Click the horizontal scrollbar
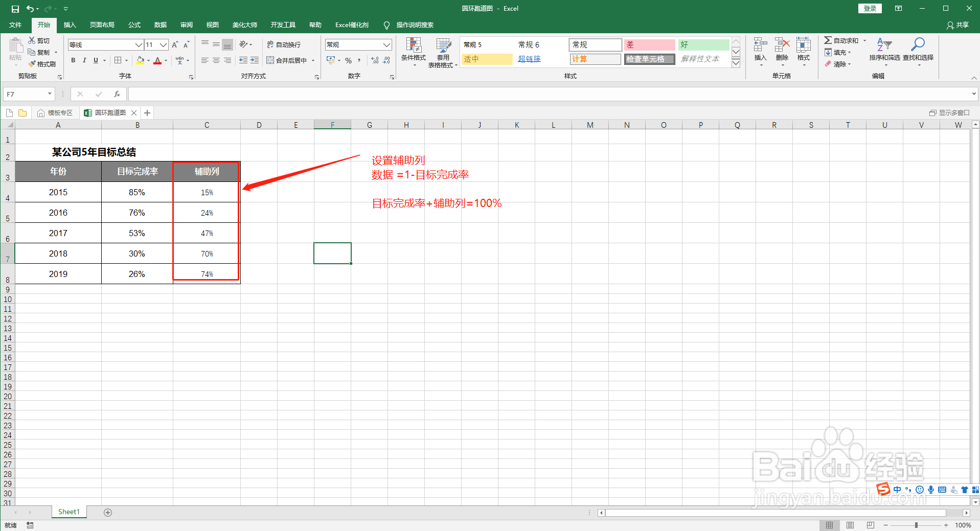Image resolution: width=980 pixels, height=531 pixels. pyautogui.click(x=776, y=512)
